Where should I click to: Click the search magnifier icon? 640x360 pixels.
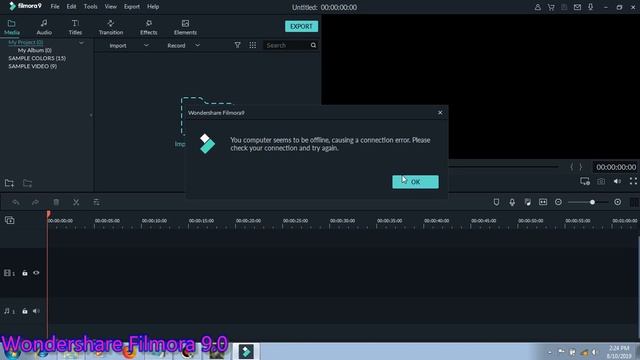[x=313, y=45]
